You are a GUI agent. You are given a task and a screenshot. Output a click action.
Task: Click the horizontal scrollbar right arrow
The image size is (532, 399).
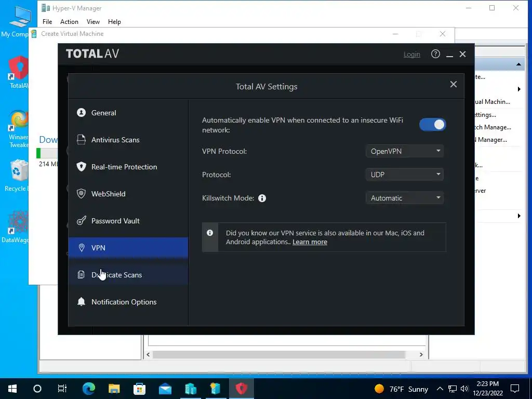421,354
